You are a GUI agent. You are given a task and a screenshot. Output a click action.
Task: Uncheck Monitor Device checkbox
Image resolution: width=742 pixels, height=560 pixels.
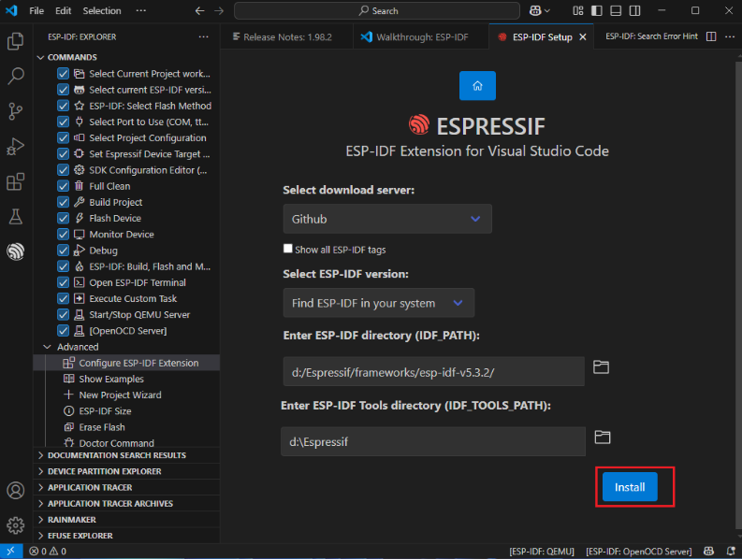63,235
